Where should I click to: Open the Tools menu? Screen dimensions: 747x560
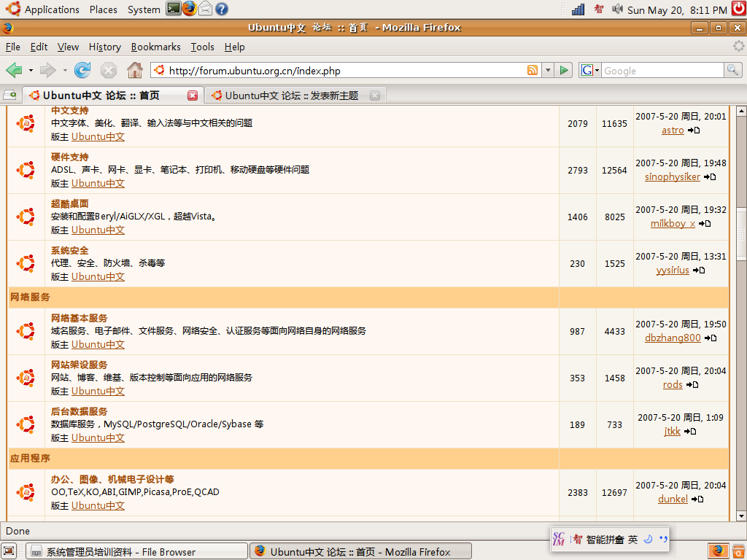click(203, 47)
